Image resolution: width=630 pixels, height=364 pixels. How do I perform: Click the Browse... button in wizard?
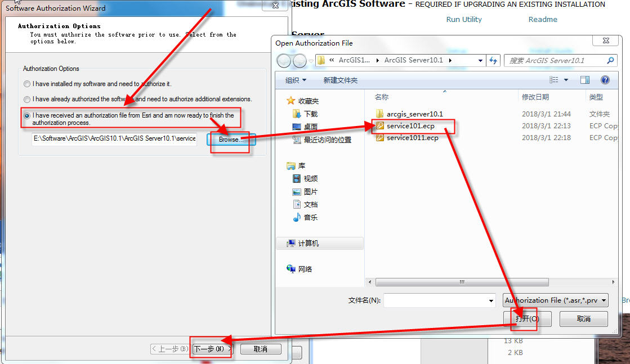pyautogui.click(x=231, y=140)
